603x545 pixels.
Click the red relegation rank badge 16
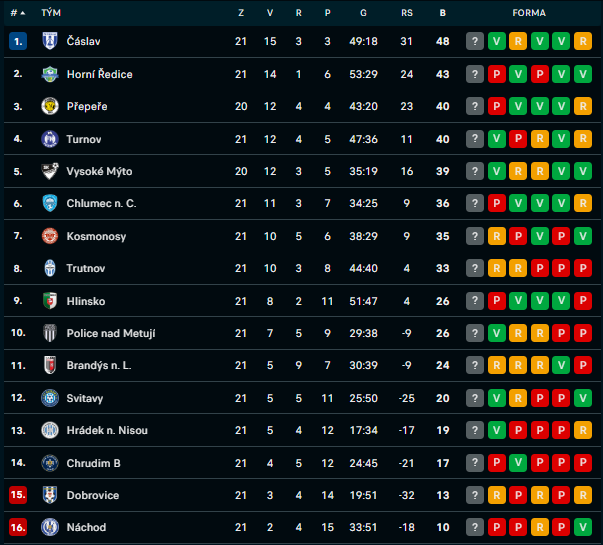[17, 527]
